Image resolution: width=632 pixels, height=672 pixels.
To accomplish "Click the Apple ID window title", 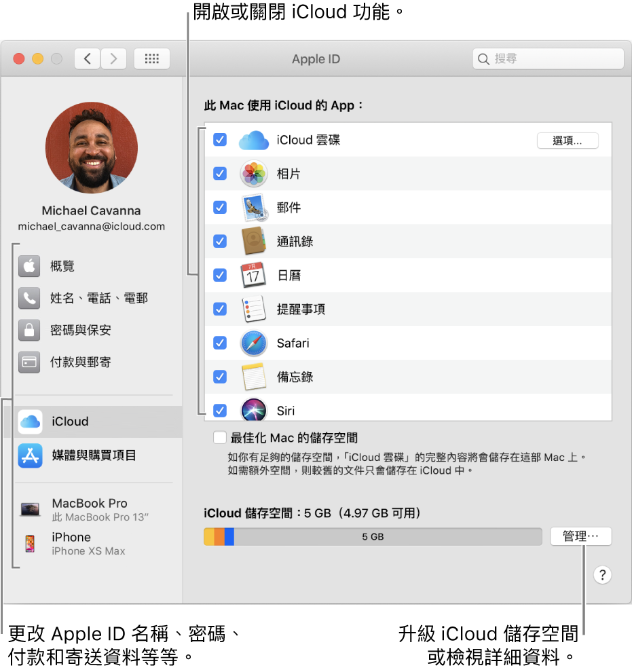I will coord(316,58).
